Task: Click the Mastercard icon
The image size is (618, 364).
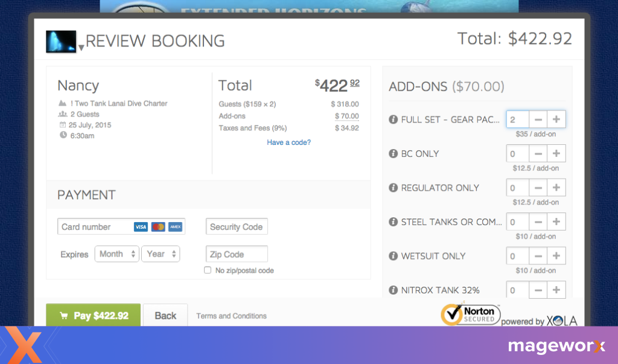Action: [158, 227]
